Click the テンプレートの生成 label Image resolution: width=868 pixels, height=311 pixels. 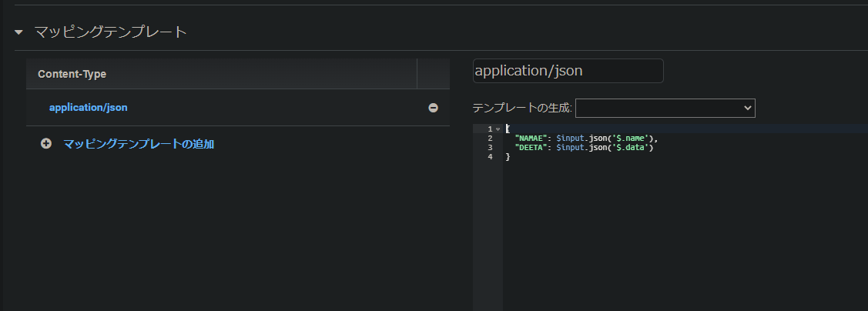point(522,108)
